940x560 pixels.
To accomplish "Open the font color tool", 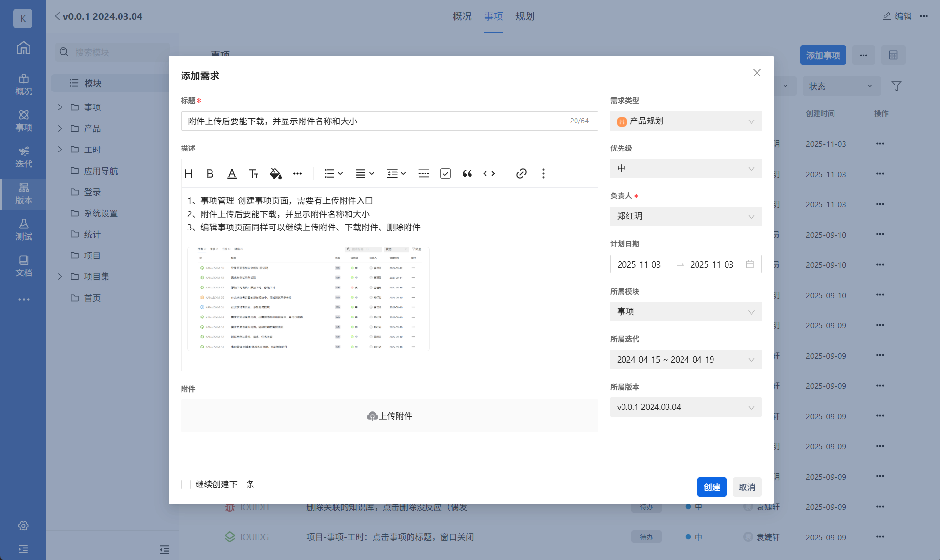I will coord(232,174).
